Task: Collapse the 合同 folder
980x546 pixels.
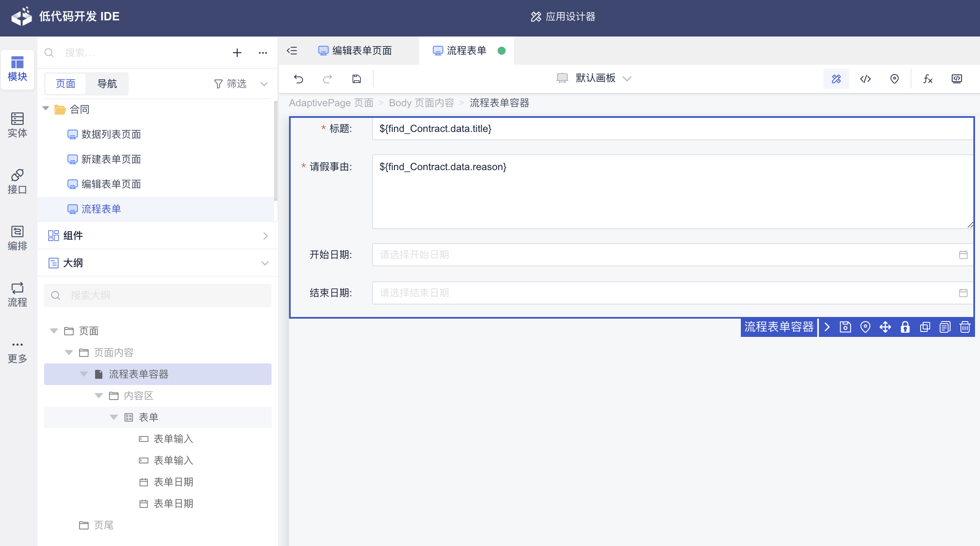Action: coord(46,109)
